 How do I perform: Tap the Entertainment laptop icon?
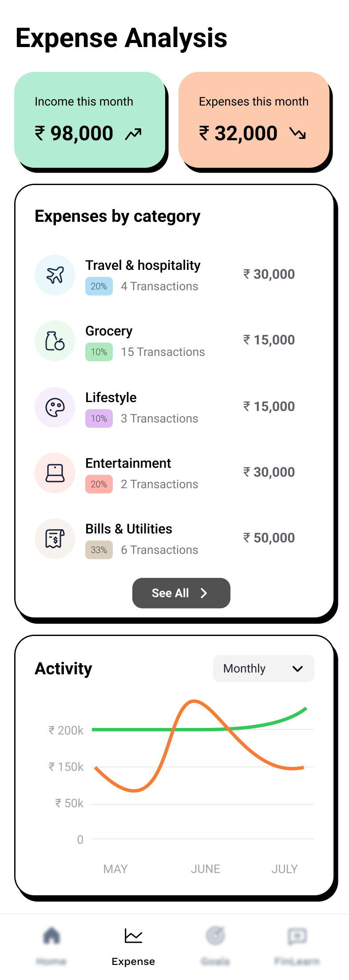[55, 473]
